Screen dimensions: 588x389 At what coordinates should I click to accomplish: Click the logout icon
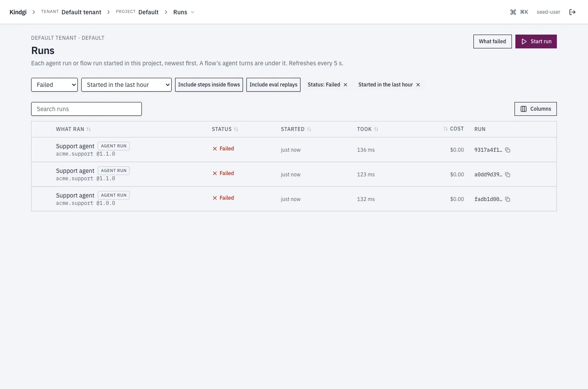click(x=572, y=12)
